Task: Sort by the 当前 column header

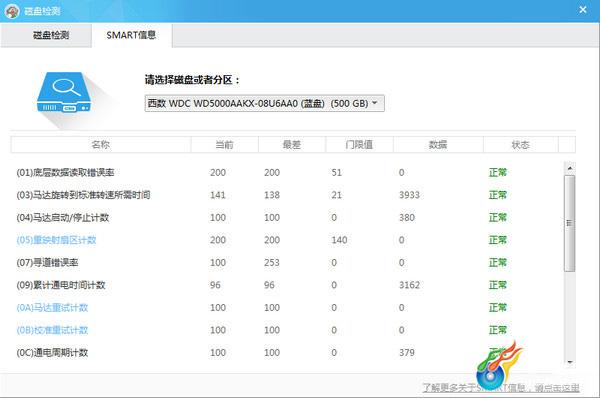Action: point(224,145)
